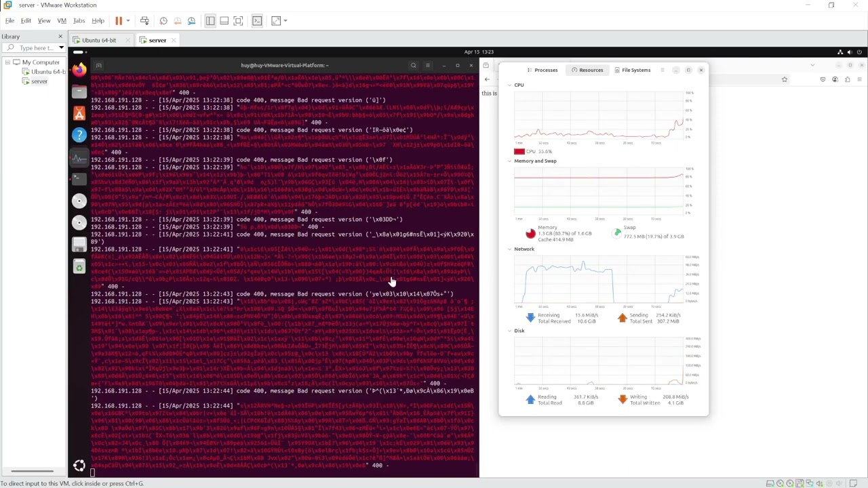Enter full screen mode in VMware
The image size is (868, 488).
[238, 21]
